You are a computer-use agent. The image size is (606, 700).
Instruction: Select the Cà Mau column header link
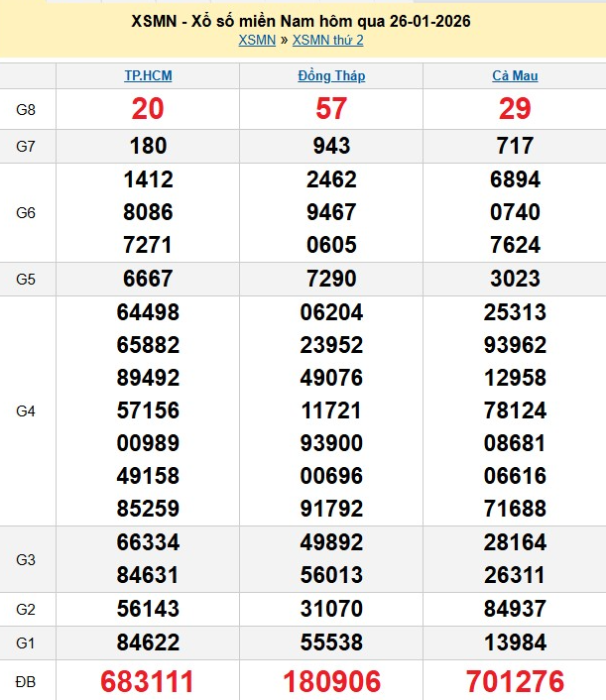pos(515,76)
